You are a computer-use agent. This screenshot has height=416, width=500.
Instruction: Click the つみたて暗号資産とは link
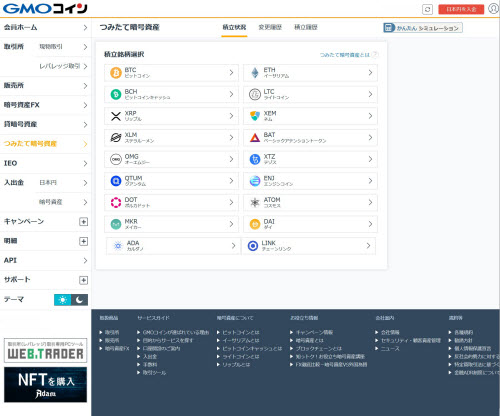coord(345,55)
